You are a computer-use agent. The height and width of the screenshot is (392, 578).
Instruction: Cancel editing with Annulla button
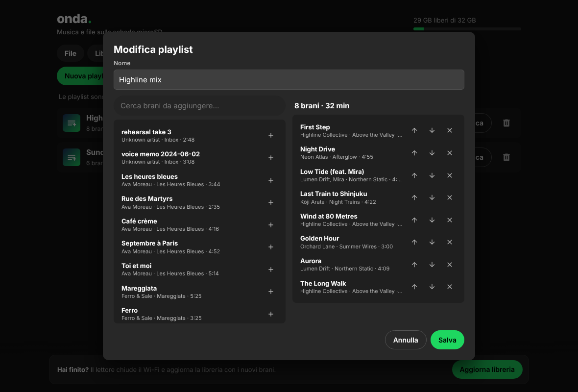[406, 340]
